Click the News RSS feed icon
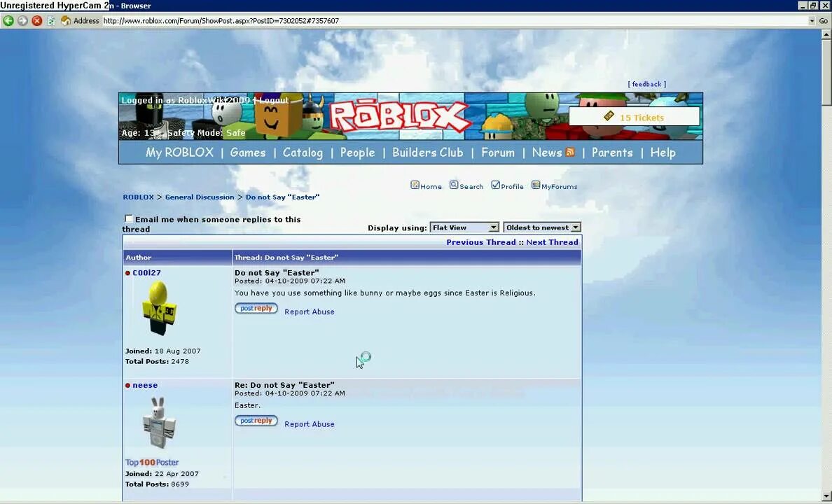The width and height of the screenshot is (832, 504). point(570,153)
